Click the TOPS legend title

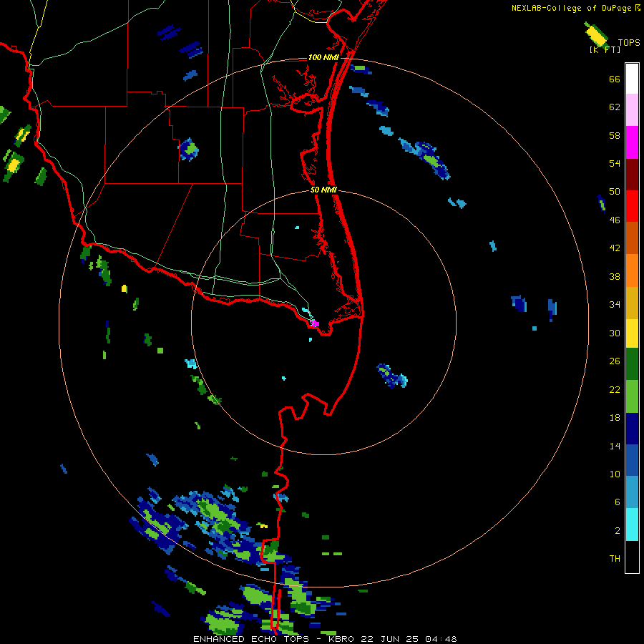click(629, 43)
